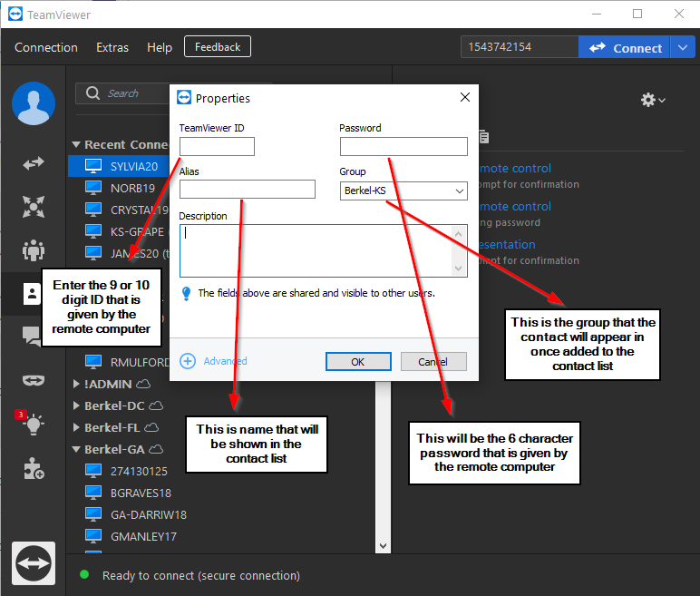Expand the Berkel-DC group
Screen dimensions: 700x596
pyautogui.click(x=76, y=405)
